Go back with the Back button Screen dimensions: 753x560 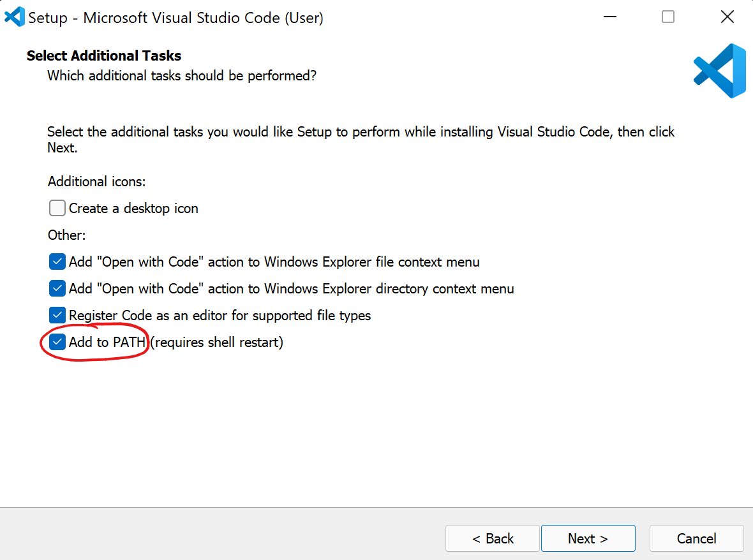click(492, 538)
